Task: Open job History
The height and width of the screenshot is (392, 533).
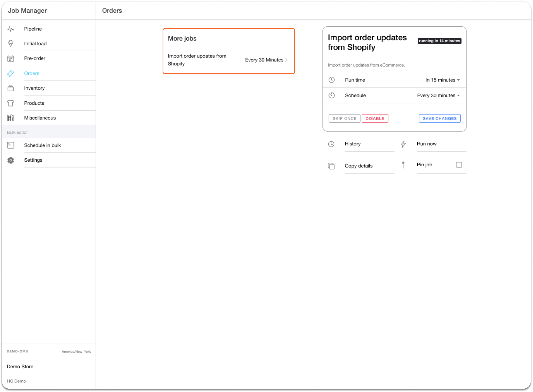Action: point(353,144)
